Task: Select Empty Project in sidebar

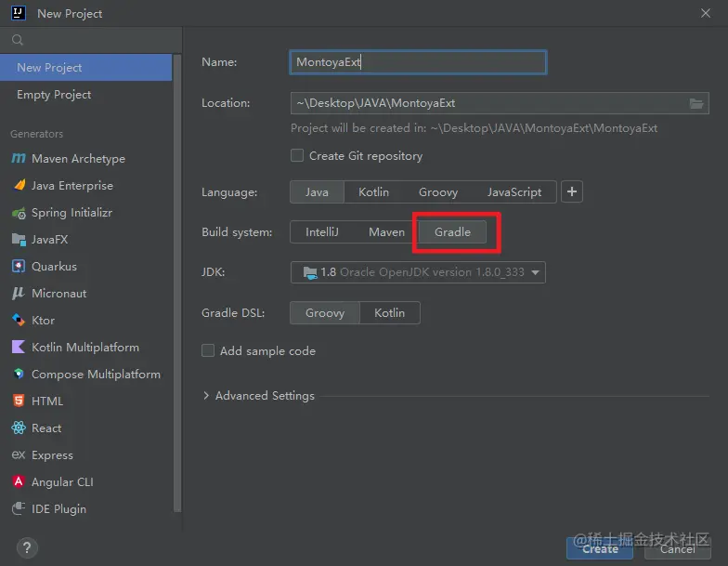Action: tap(85, 95)
